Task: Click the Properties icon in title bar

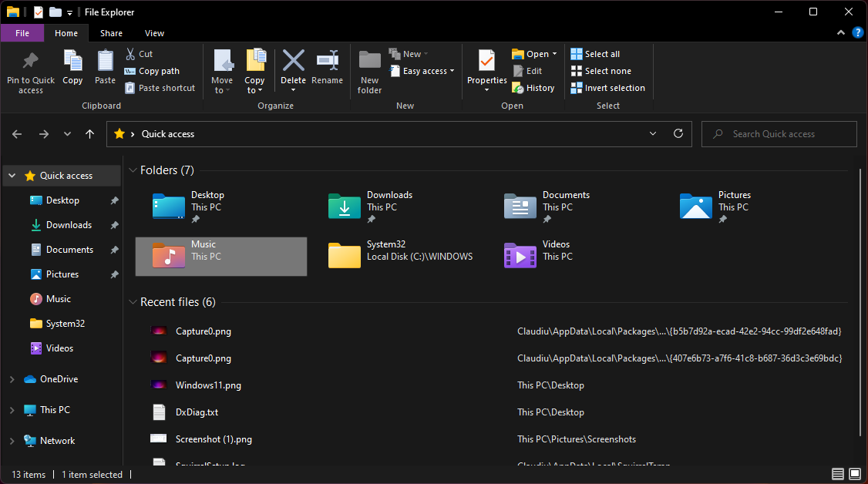Action: coord(39,12)
